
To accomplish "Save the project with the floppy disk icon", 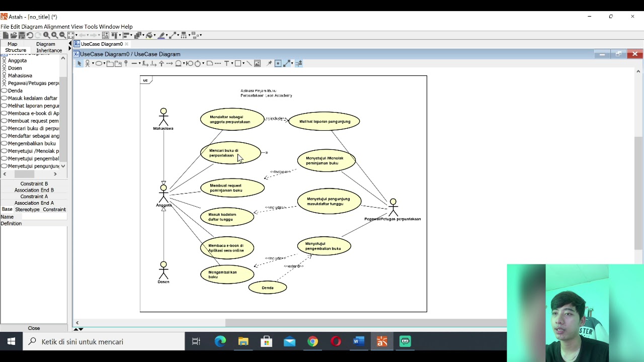I will [22, 35].
